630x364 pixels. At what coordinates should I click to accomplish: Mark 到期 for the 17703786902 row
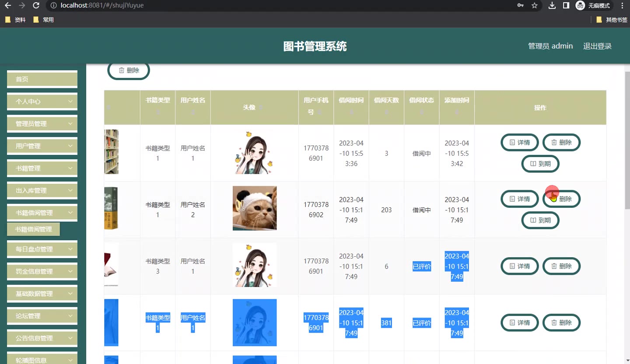point(540,220)
